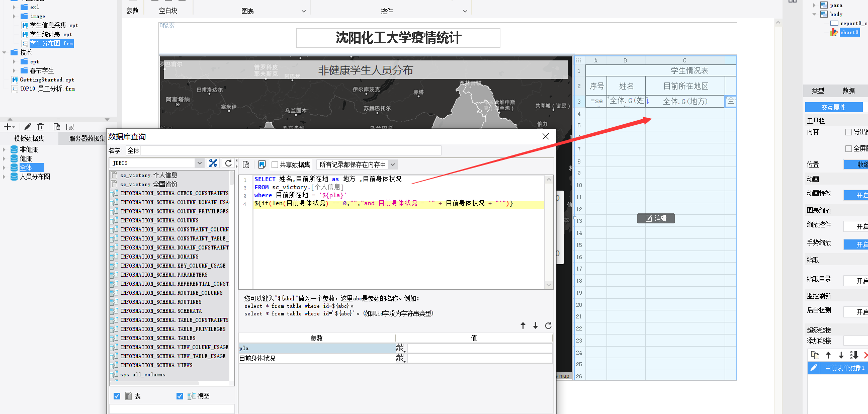Open 学生信息采集.cpt file
Image resolution: width=868 pixels, height=414 pixels.
coord(54,25)
